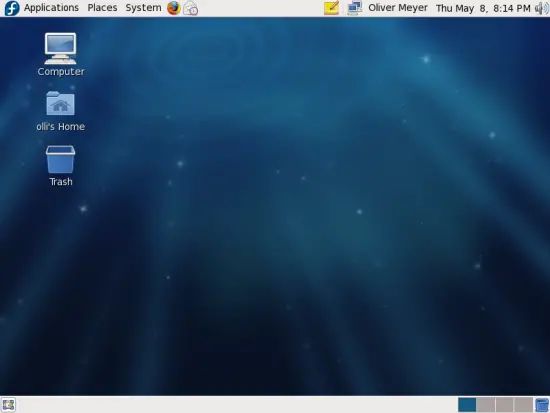Click the volume speaker icon
This screenshot has width=550, height=413.
tap(542, 8)
